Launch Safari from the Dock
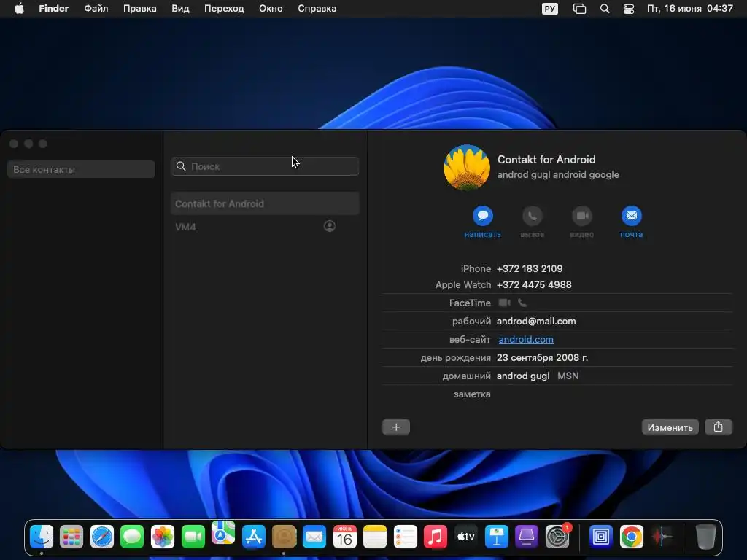 click(102, 537)
